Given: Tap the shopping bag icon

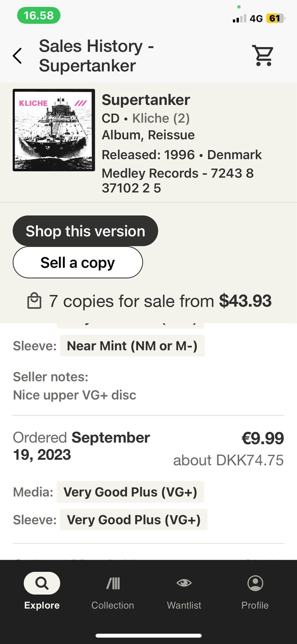Looking at the screenshot, I should [x=34, y=301].
